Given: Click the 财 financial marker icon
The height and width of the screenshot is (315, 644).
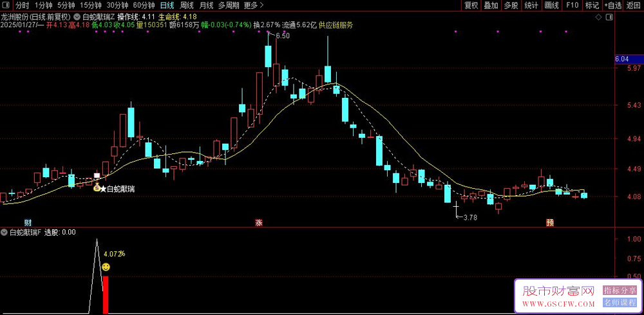Looking at the screenshot, I should pyautogui.click(x=28, y=223).
